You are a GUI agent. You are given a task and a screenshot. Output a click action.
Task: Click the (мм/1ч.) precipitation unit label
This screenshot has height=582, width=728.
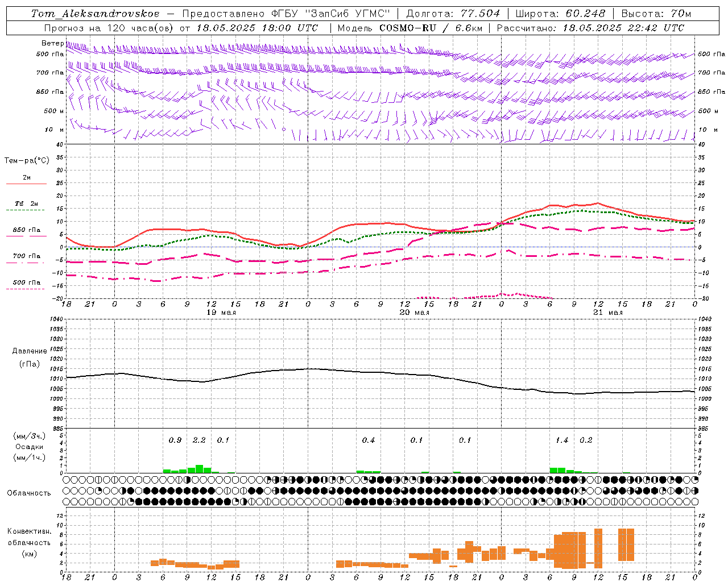pyautogui.click(x=29, y=458)
